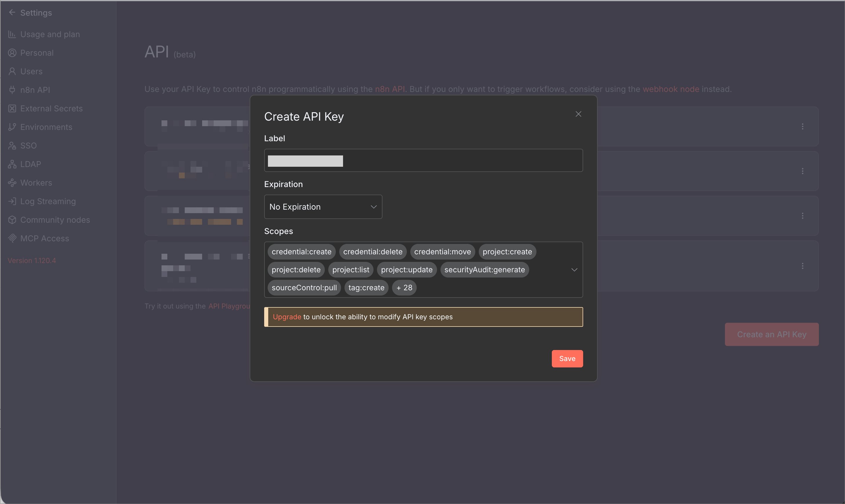Expand the Scopes selector chevron
This screenshot has width=845, height=504.
point(574,270)
